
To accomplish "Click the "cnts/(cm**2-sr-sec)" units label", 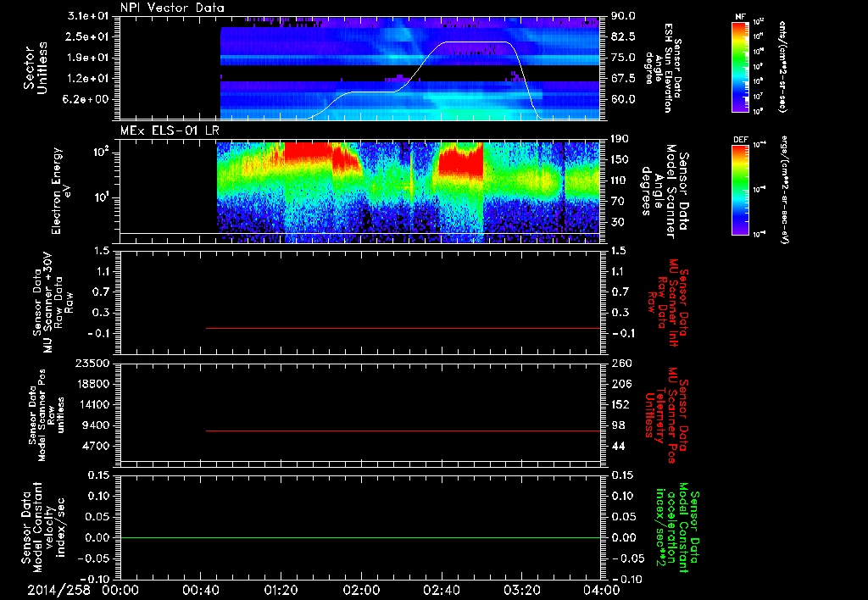I will point(782,66).
